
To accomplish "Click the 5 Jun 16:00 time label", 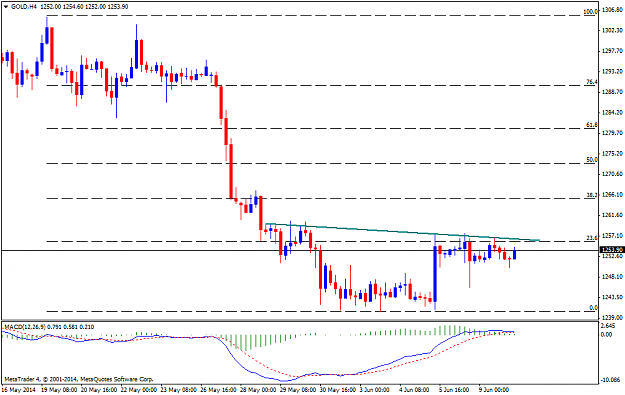I will [454, 389].
